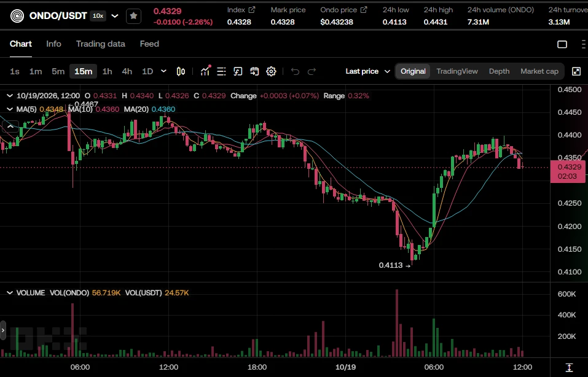This screenshot has height=377, width=588.
Task: Select the 4h timeframe
Action: (127, 71)
